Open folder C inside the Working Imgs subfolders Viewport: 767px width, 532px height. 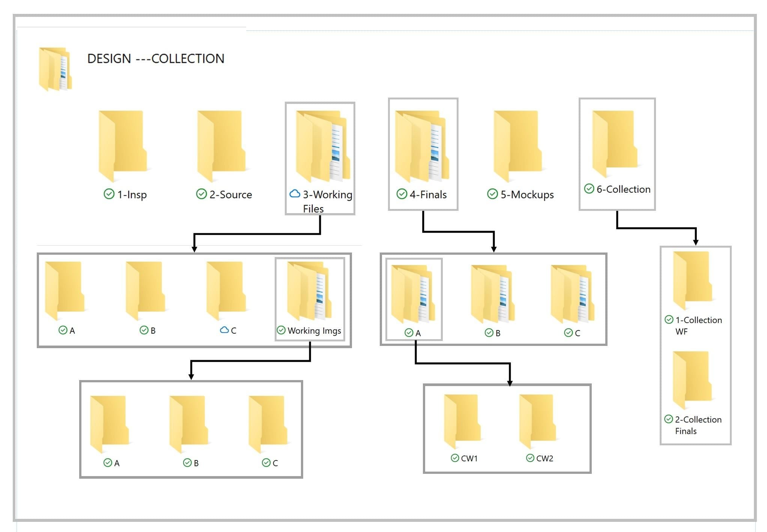coord(268,425)
